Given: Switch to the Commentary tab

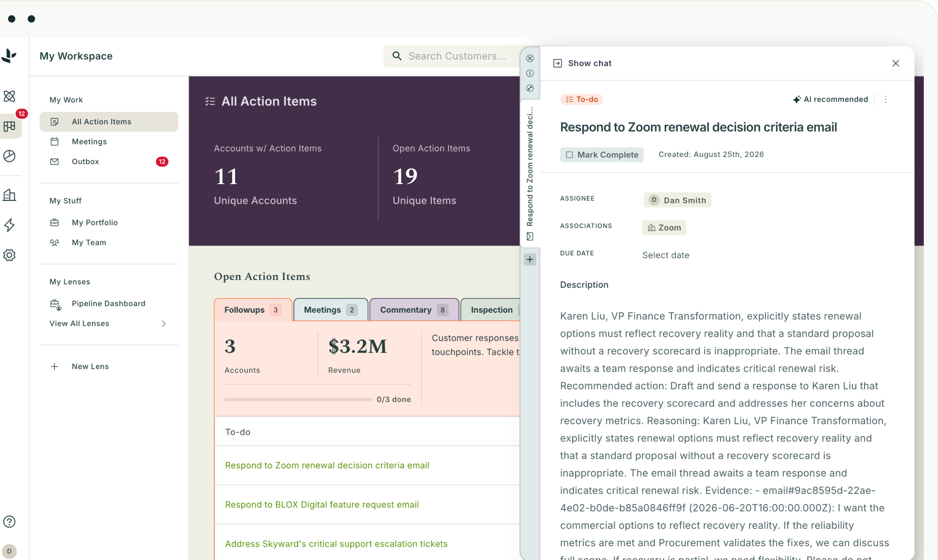Looking at the screenshot, I should pyautogui.click(x=414, y=310).
